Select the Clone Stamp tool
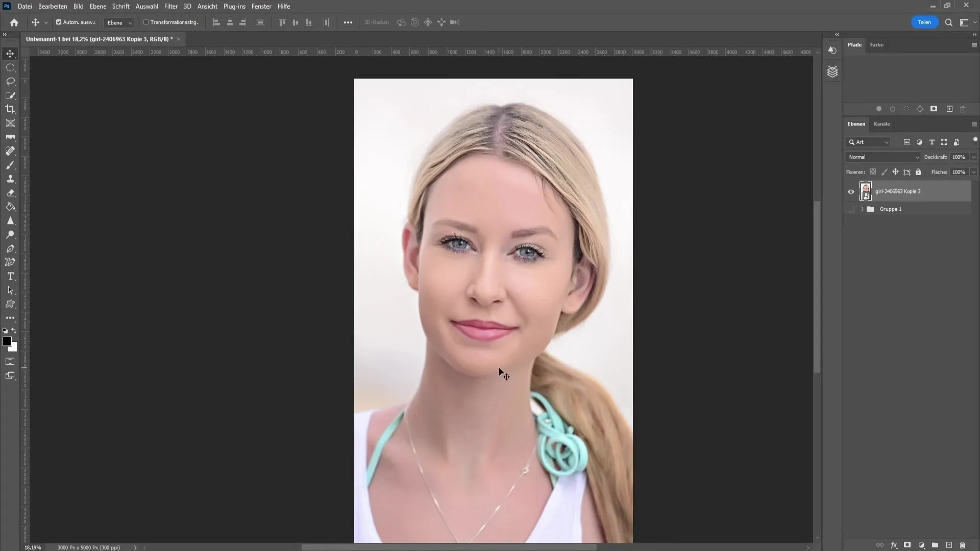Screen dimensions: 980x551 [x=10, y=178]
